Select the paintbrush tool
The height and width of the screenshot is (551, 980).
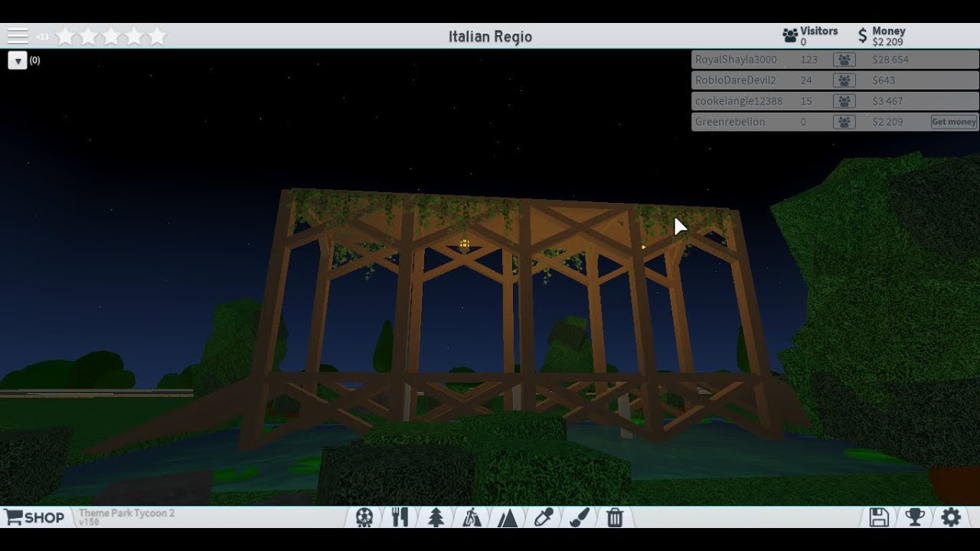[580, 517]
